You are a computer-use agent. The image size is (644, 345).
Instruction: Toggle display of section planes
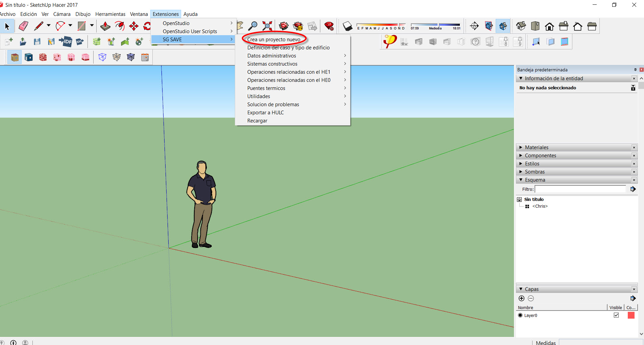pos(489,26)
